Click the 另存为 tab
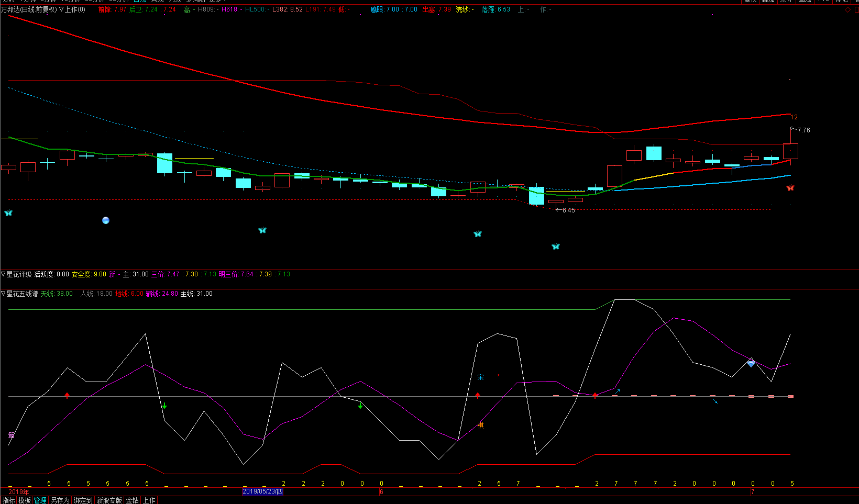Screen dimensions: 859x504 tap(60, 500)
